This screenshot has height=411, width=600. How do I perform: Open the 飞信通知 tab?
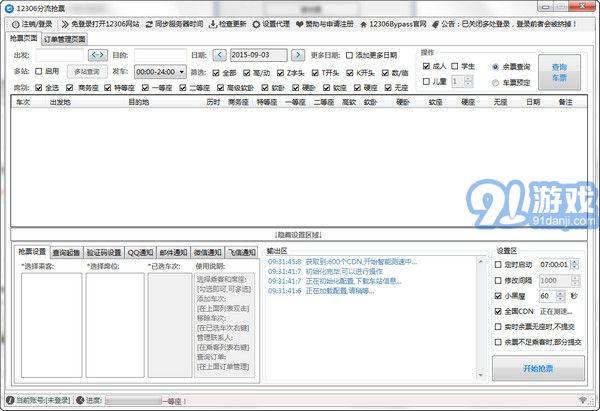(x=242, y=253)
